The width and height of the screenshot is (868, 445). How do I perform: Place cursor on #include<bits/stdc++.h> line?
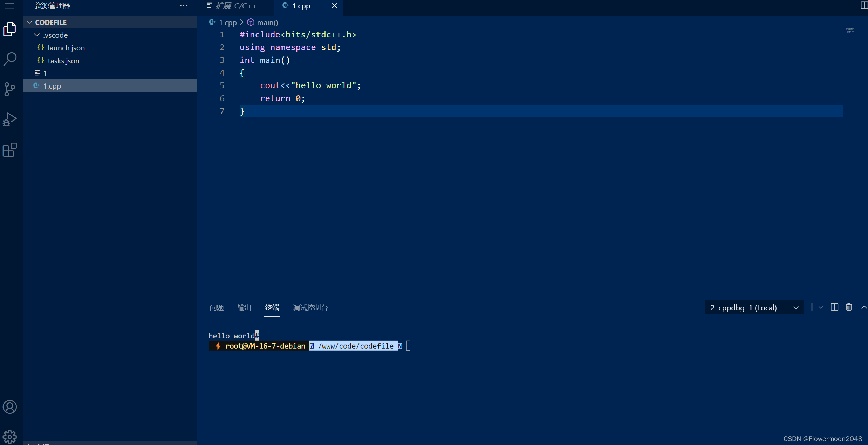[298, 35]
